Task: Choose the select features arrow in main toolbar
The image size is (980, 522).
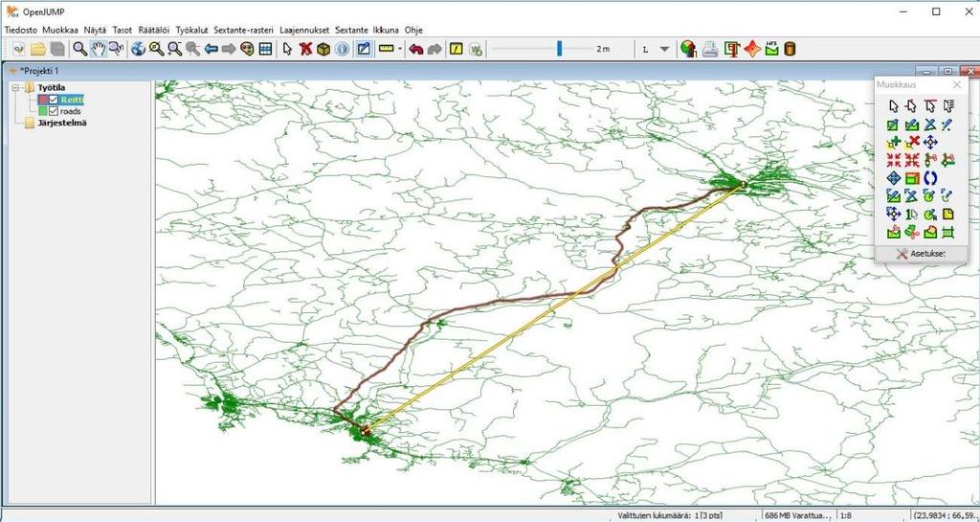Action: click(287, 49)
